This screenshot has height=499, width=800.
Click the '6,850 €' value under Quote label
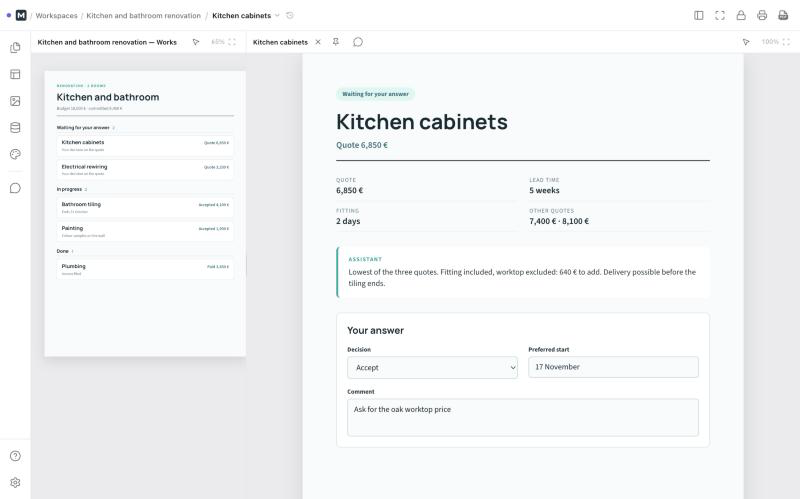349,190
